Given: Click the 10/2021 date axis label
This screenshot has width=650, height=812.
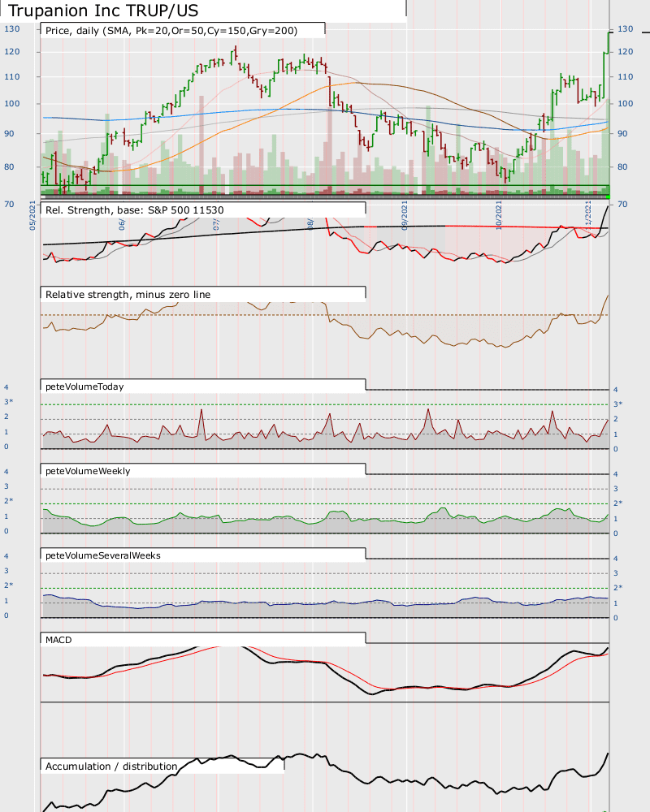Looking at the screenshot, I should [499, 215].
